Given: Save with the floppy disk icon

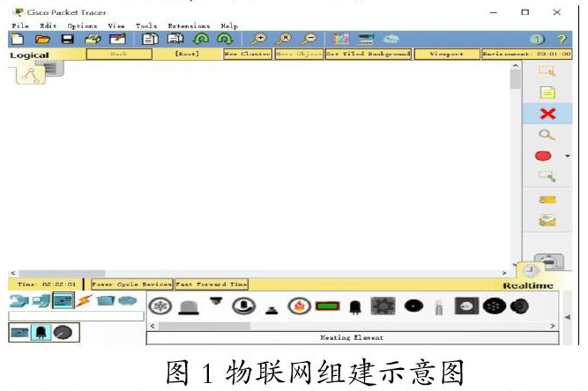Looking at the screenshot, I should (x=68, y=39).
